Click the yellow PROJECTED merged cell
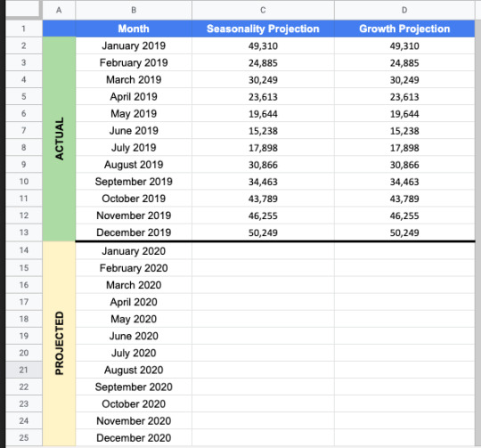Image resolution: width=481 pixels, height=448 pixels. point(59,344)
